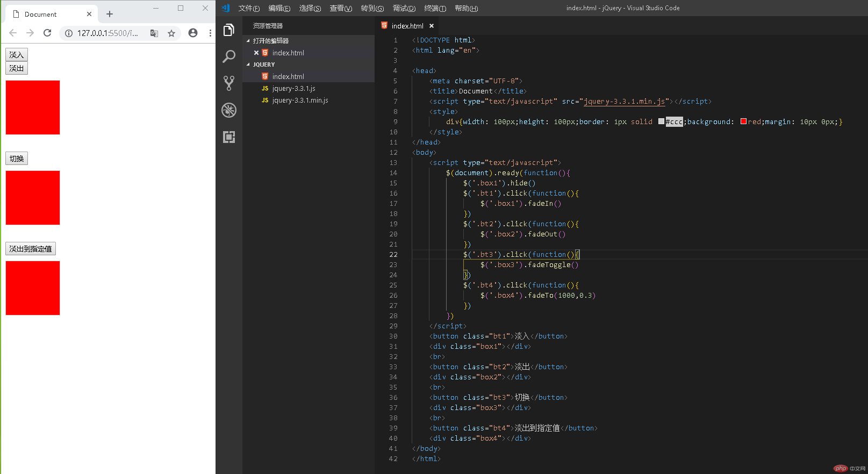Select the index.html editor tab
The width and height of the screenshot is (868, 474).
[x=407, y=26]
